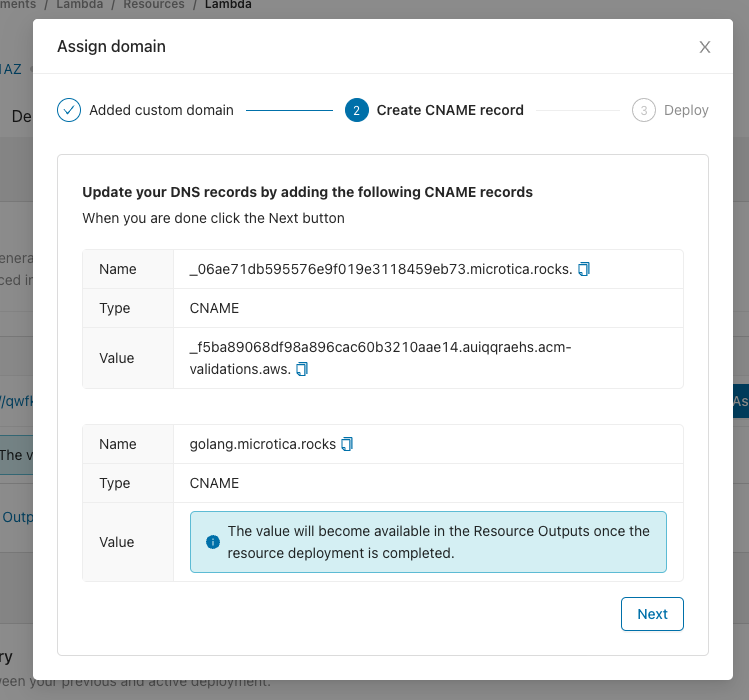Click the golang record's CNAME type value
This screenshot has width=749, height=700.
coord(214,483)
